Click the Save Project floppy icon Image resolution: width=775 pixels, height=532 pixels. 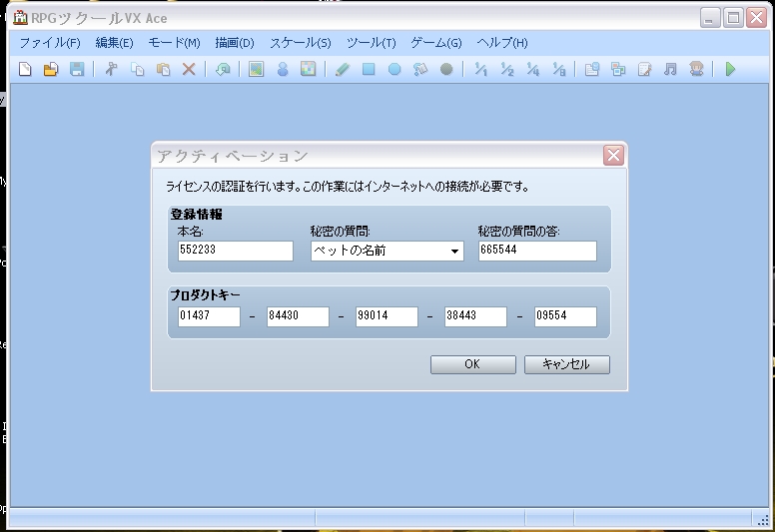(77, 69)
